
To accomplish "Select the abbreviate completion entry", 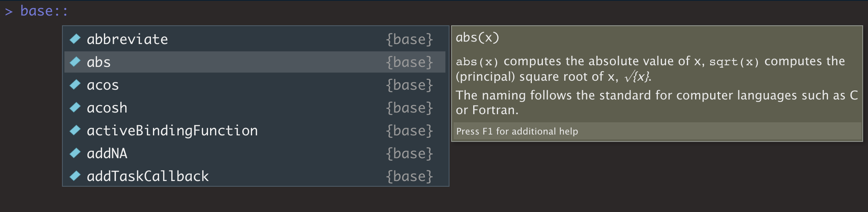I will [127, 39].
